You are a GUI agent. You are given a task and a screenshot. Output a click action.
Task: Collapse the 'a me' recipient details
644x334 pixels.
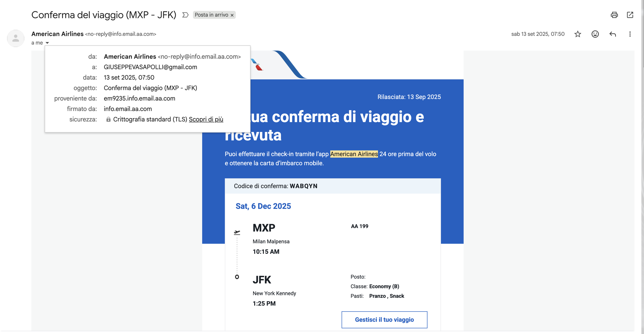[x=47, y=43]
